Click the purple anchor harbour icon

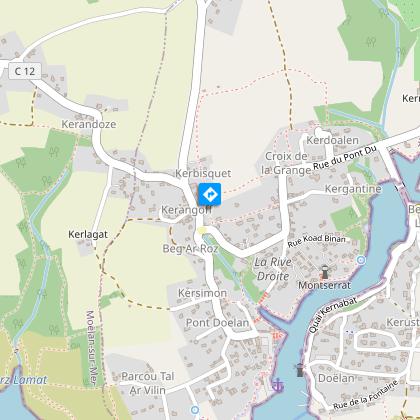coord(277,386)
